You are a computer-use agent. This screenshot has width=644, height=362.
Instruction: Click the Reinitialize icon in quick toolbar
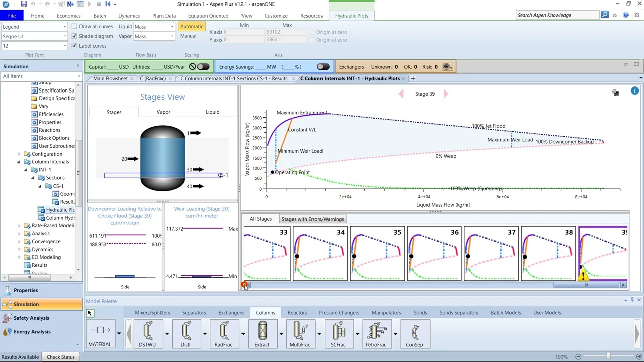pyautogui.click(x=108, y=4)
